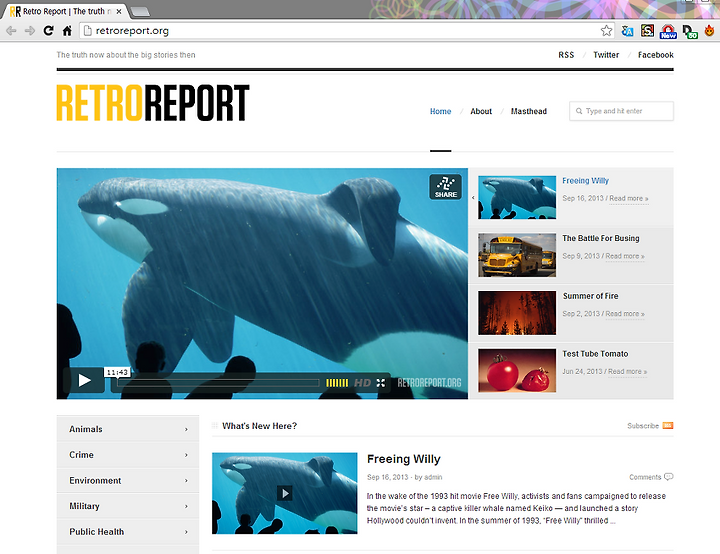This screenshot has height=554, width=720.
Task: Open Test Tube Tomato link
Action: pyautogui.click(x=595, y=354)
